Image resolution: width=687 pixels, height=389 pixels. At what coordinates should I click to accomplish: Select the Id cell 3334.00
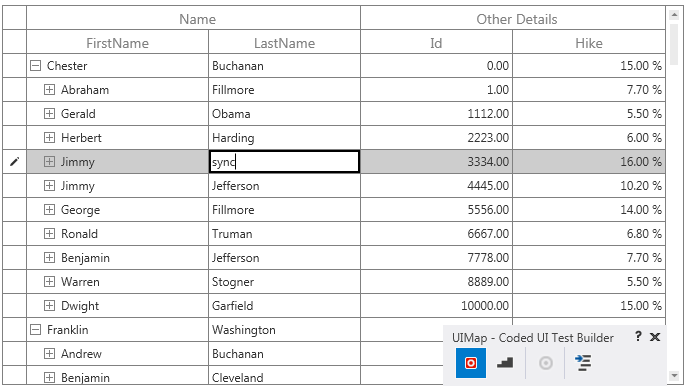(436, 162)
